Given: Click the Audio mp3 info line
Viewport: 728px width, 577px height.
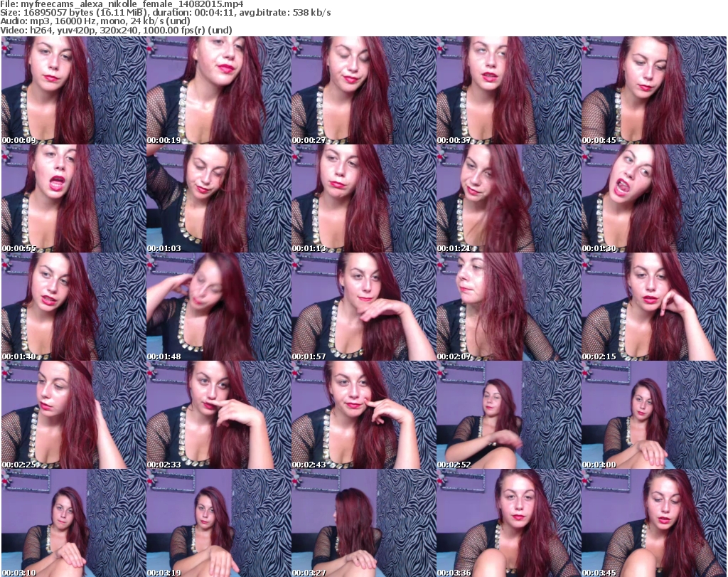Looking at the screenshot, I should pos(95,21).
